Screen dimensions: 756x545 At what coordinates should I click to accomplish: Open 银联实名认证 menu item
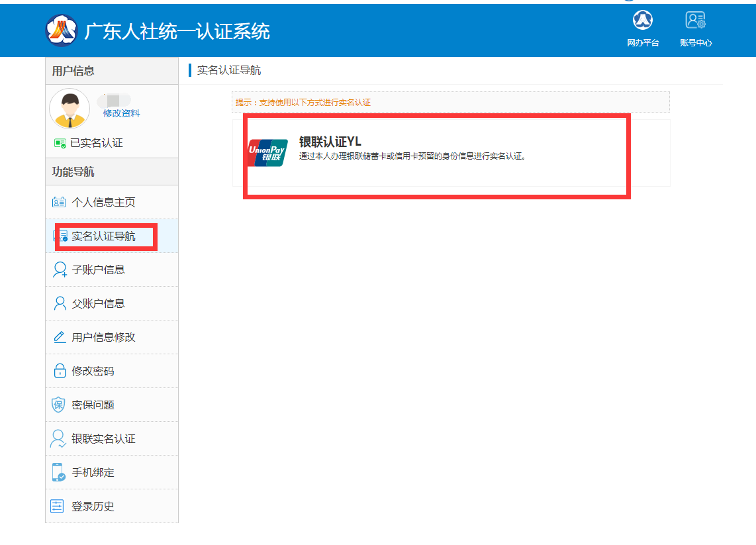coord(103,439)
